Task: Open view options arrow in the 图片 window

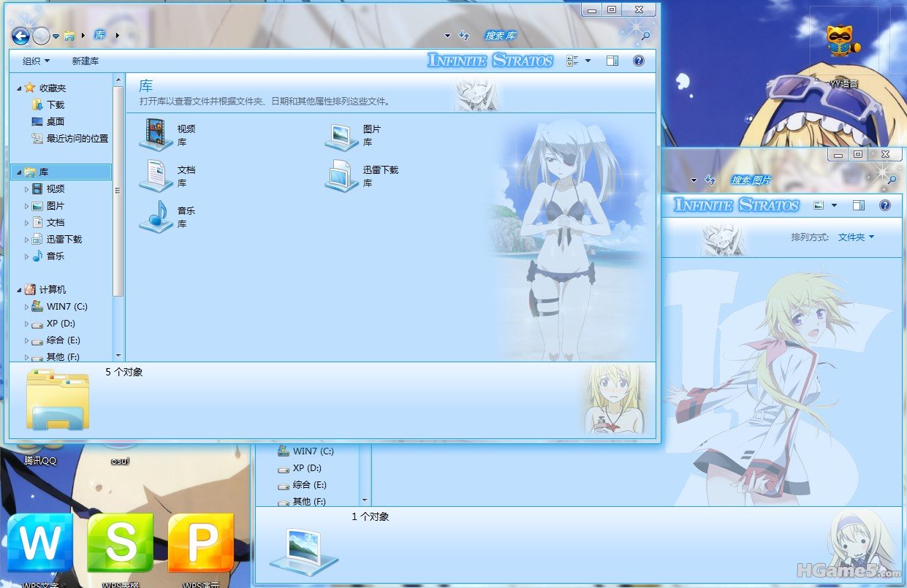Action: [x=834, y=206]
